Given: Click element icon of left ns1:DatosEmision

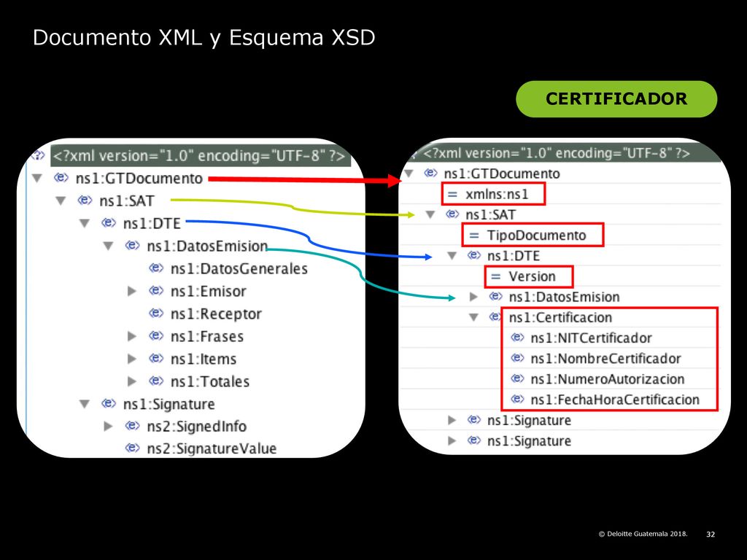Looking at the screenshot, I should (133, 245).
